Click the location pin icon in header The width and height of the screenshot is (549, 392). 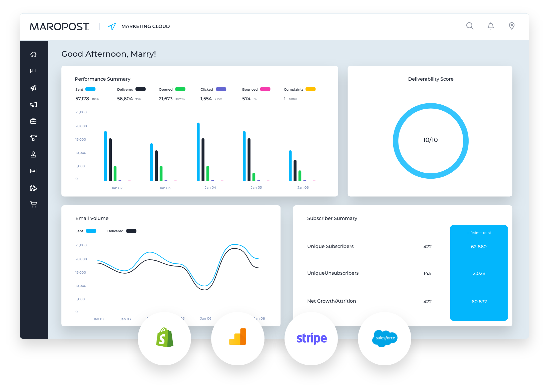(512, 26)
